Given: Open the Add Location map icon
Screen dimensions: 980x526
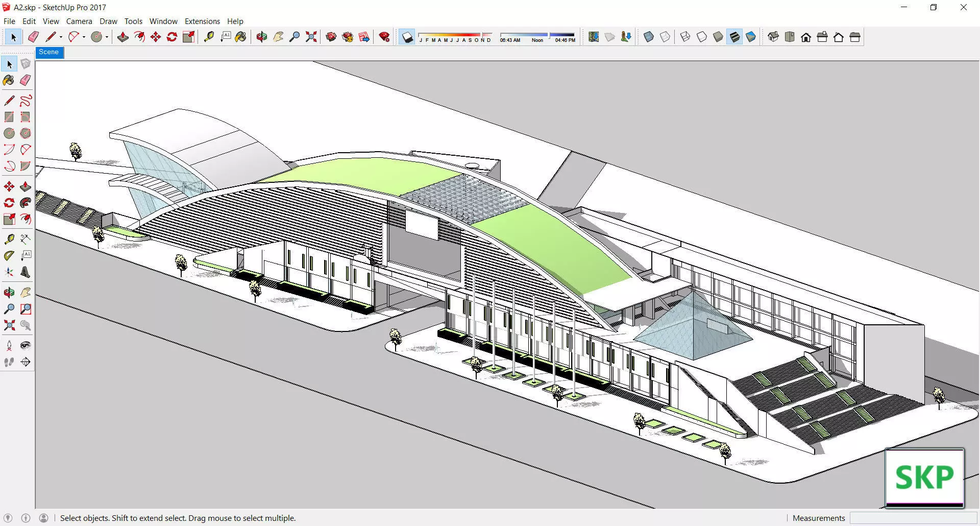Looking at the screenshot, I should 593,37.
